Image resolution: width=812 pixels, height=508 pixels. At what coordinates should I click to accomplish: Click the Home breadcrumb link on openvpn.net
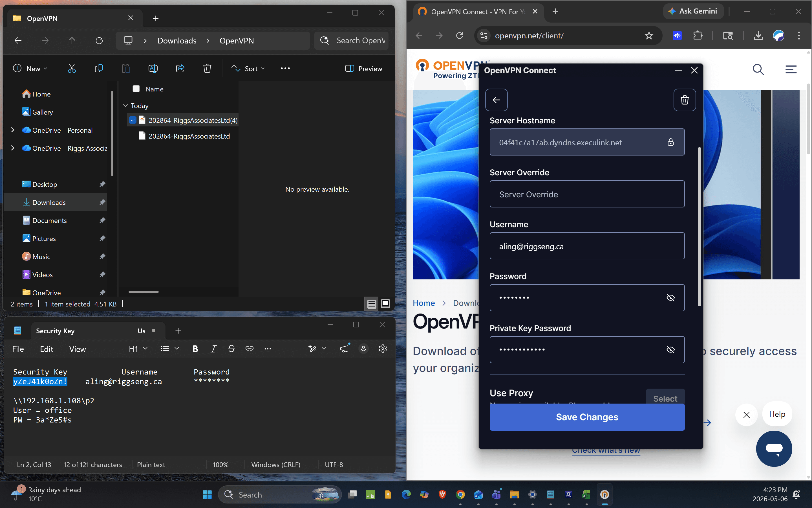point(423,303)
